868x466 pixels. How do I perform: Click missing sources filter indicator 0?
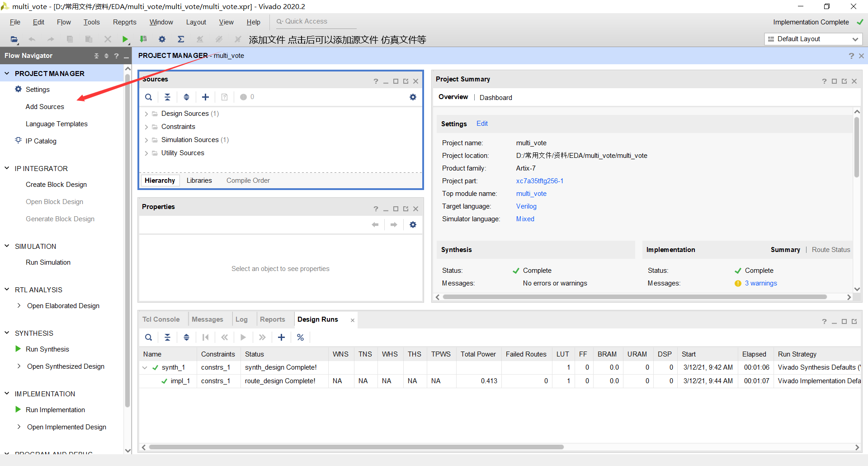[x=247, y=97]
